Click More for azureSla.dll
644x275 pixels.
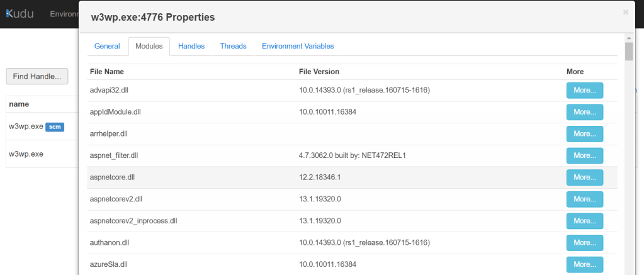pos(585,264)
